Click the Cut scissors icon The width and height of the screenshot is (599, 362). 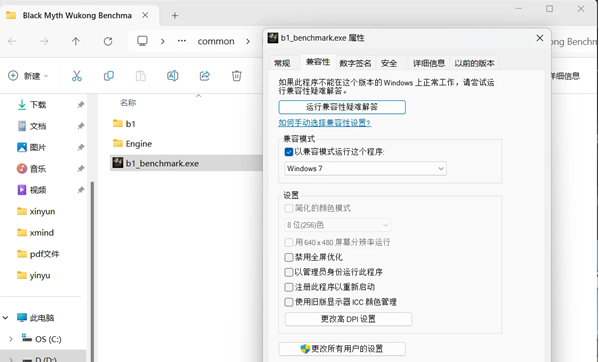click(77, 76)
